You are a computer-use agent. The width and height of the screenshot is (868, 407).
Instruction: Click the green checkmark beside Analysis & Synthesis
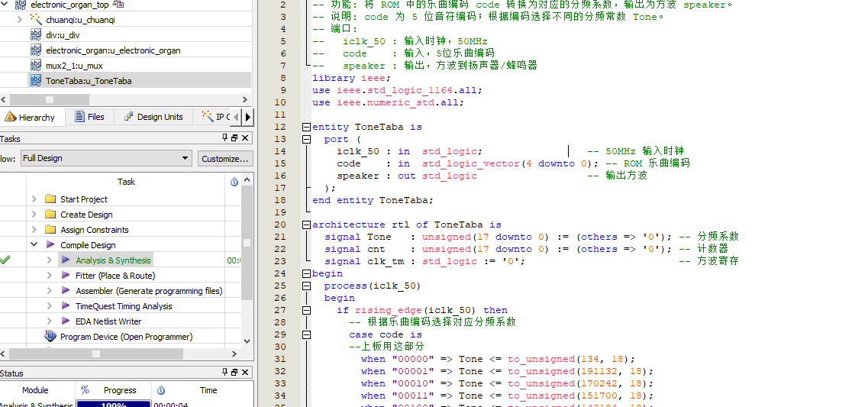coord(5,260)
